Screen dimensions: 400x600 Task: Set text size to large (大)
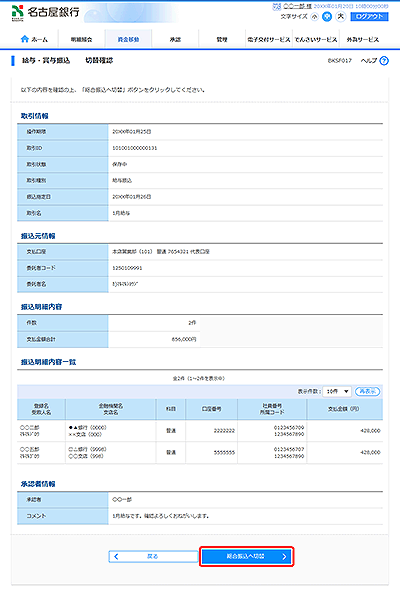tap(340, 16)
